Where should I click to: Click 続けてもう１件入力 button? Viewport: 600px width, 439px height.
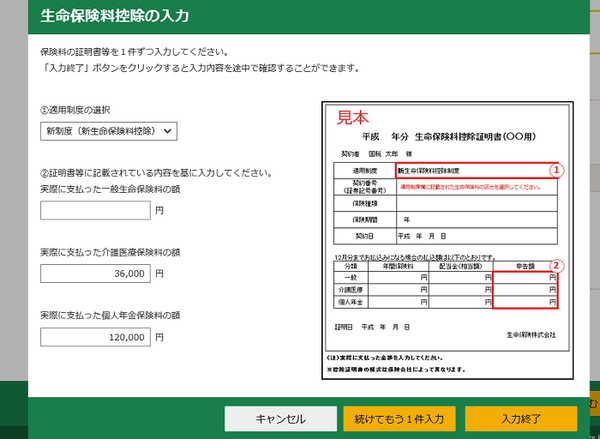pos(399,419)
